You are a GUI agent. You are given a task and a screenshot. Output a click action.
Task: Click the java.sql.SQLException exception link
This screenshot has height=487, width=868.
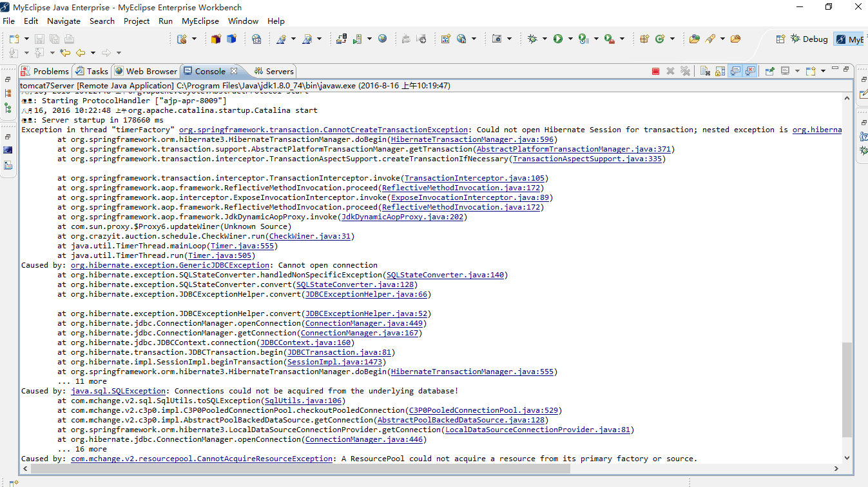pyautogui.click(x=118, y=391)
